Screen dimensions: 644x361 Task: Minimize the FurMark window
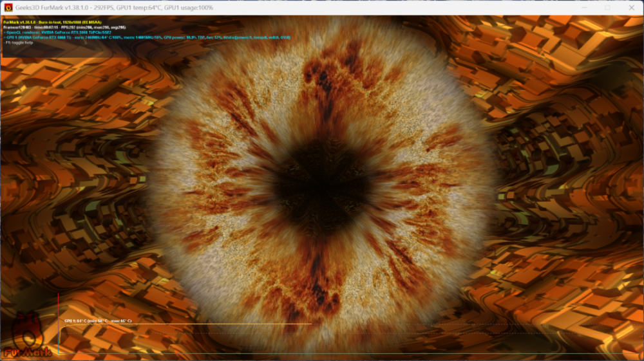pos(584,7)
